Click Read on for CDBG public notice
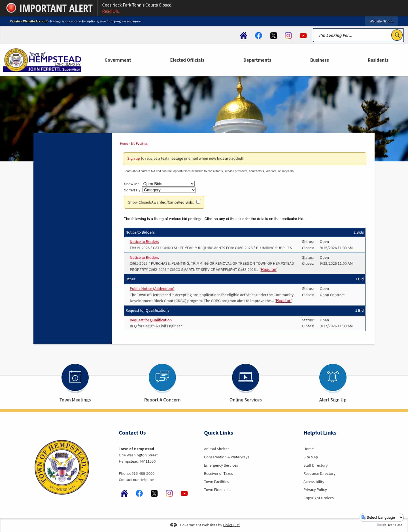This screenshot has height=532, width=408. 284,301
